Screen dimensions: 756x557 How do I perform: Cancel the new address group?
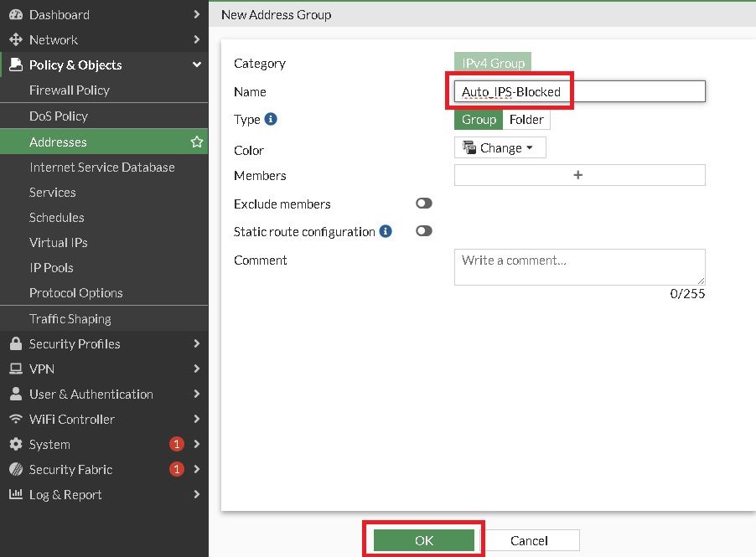(529, 540)
